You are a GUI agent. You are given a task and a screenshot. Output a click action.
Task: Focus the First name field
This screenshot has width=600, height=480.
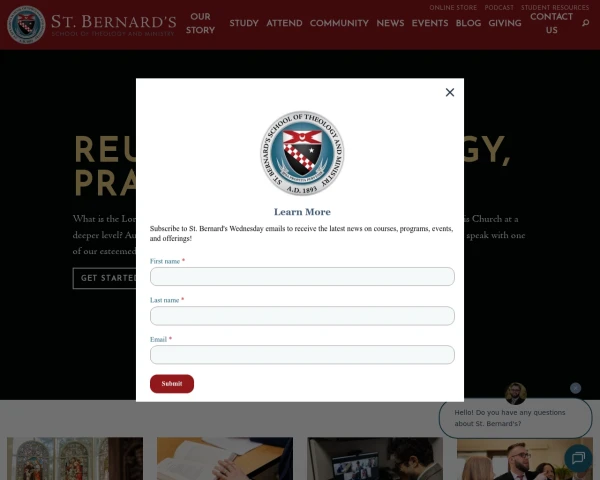(x=302, y=276)
